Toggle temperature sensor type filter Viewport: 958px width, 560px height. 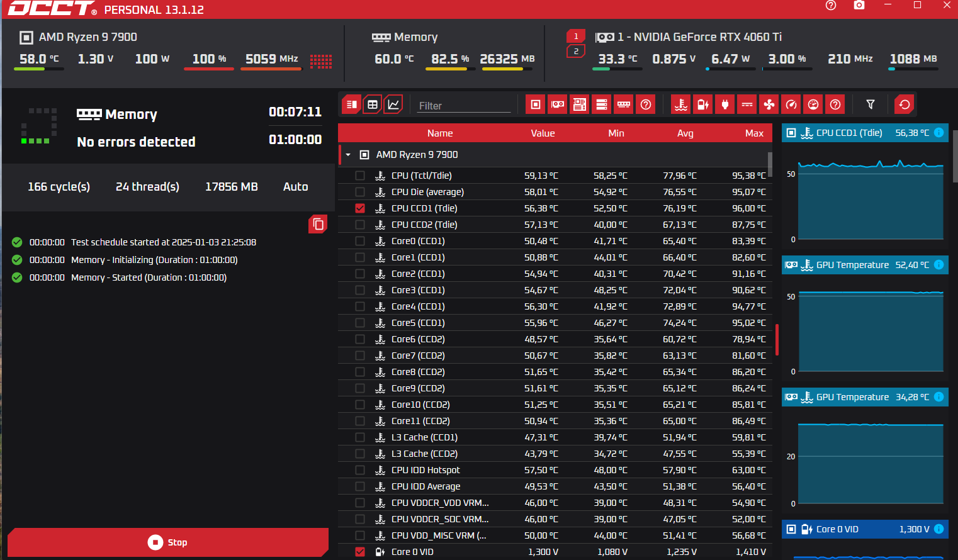click(x=681, y=104)
